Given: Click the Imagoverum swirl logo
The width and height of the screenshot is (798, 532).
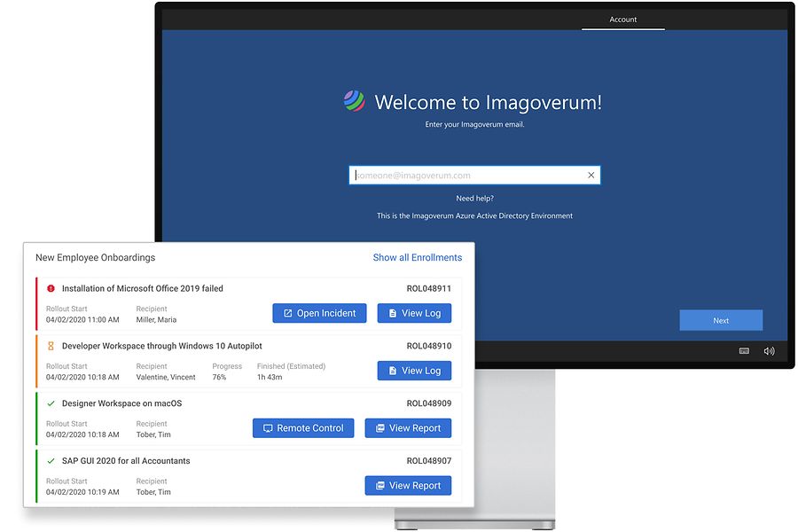Looking at the screenshot, I should click(x=354, y=101).
